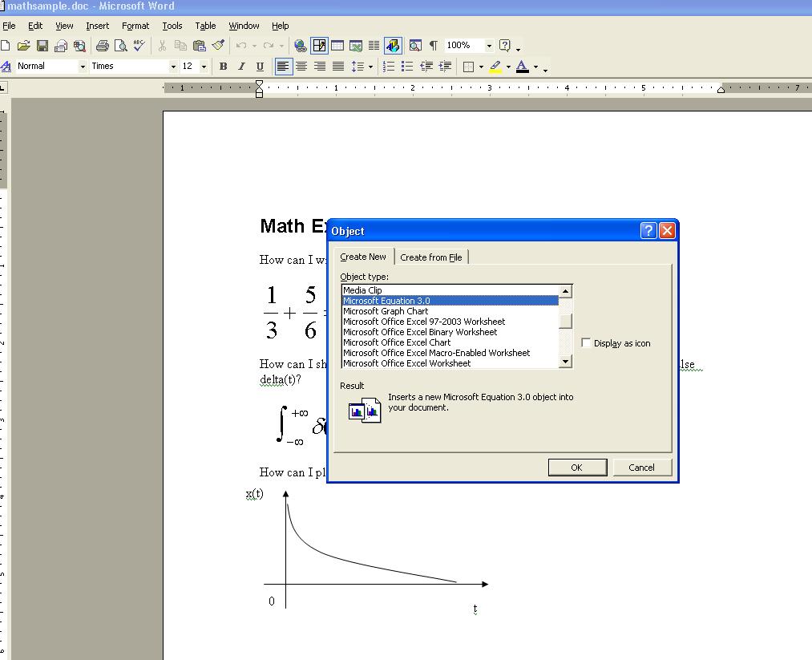812x660 pixels.
Task: Switch to Create from File tab
Action: (x=431, y=257)
